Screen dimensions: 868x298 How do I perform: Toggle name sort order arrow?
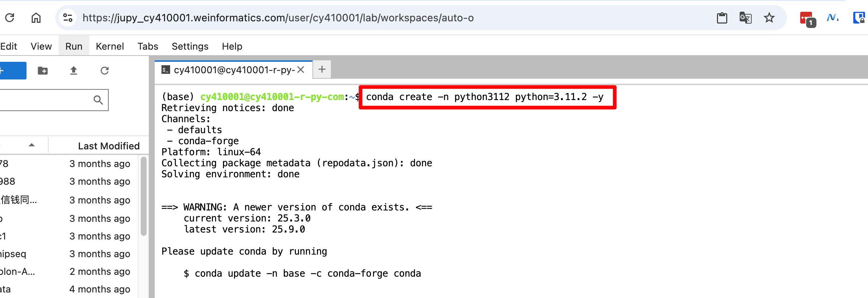click(x=32, y=145)
